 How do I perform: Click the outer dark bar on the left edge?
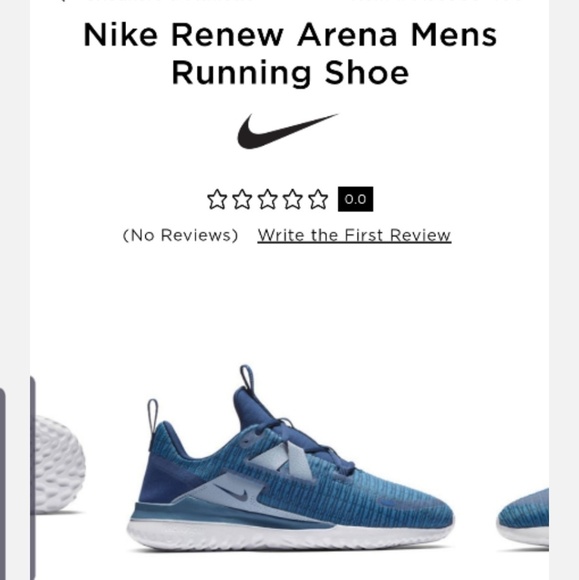pyautogui.click(x=3, y=484)
